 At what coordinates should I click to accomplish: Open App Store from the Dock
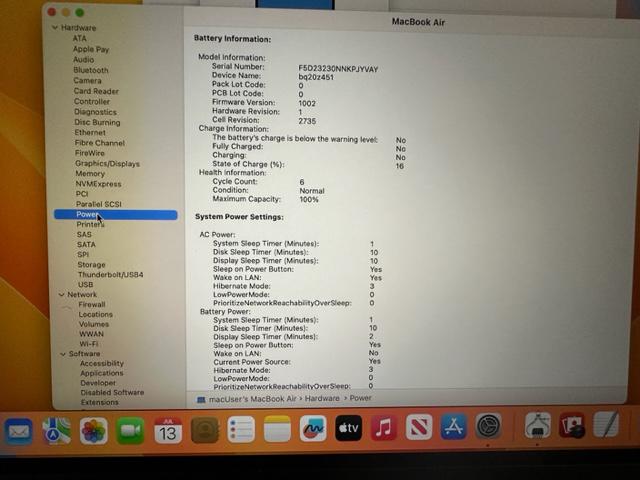pyautogui.click(x=453, y=427)
